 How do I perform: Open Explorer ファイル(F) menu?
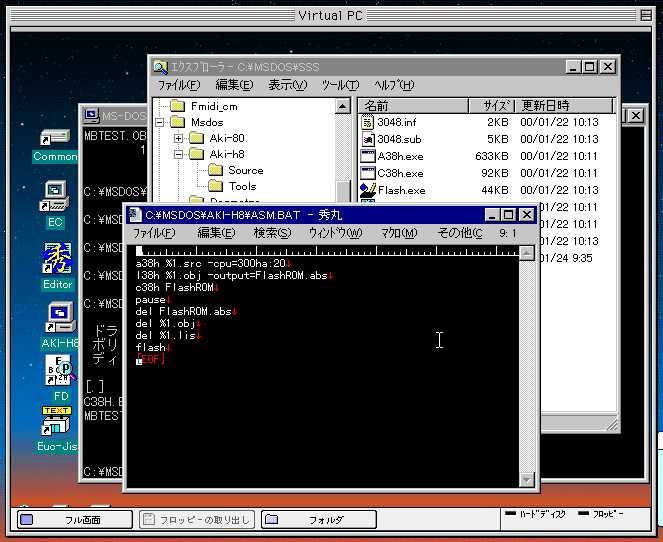coord(178,85)
